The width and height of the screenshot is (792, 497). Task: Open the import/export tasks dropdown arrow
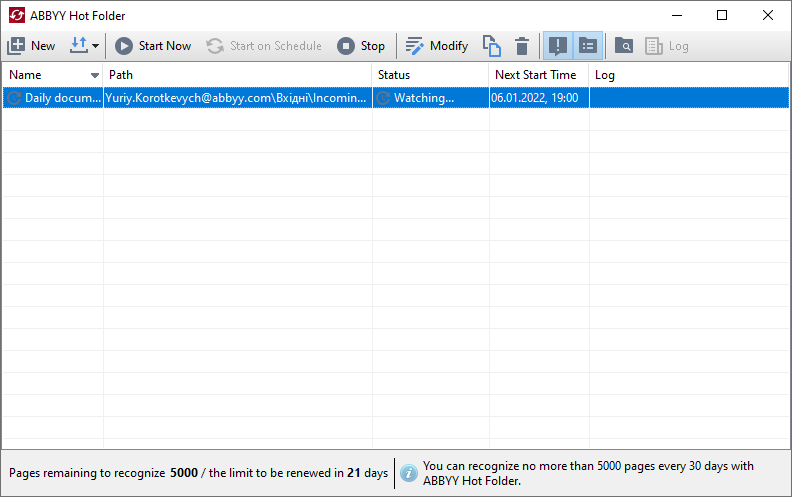(95, 46)
